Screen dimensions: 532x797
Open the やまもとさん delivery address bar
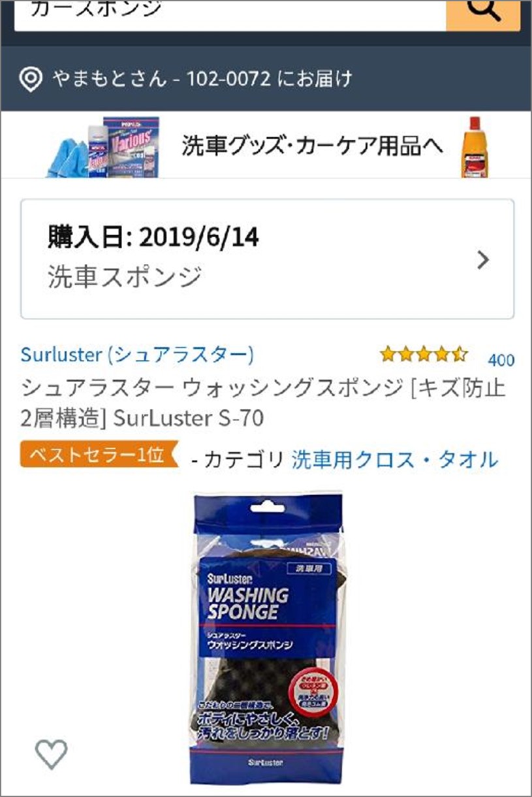(x=266, y=79)
